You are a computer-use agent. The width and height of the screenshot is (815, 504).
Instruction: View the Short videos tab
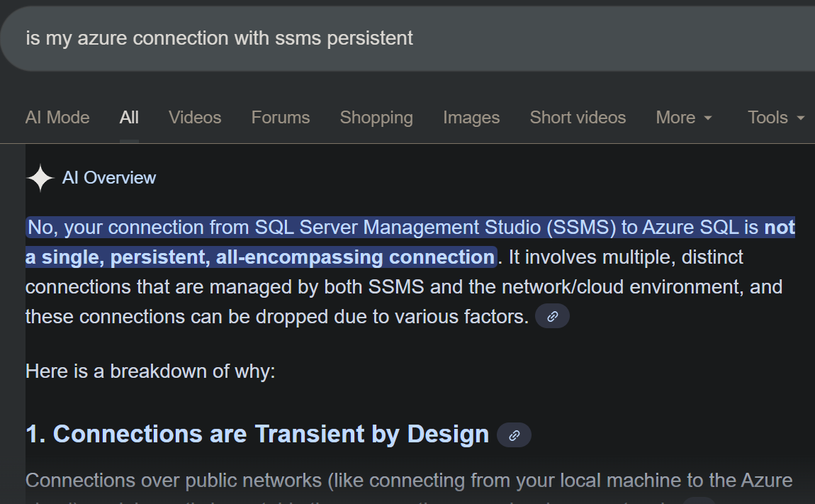578,118
